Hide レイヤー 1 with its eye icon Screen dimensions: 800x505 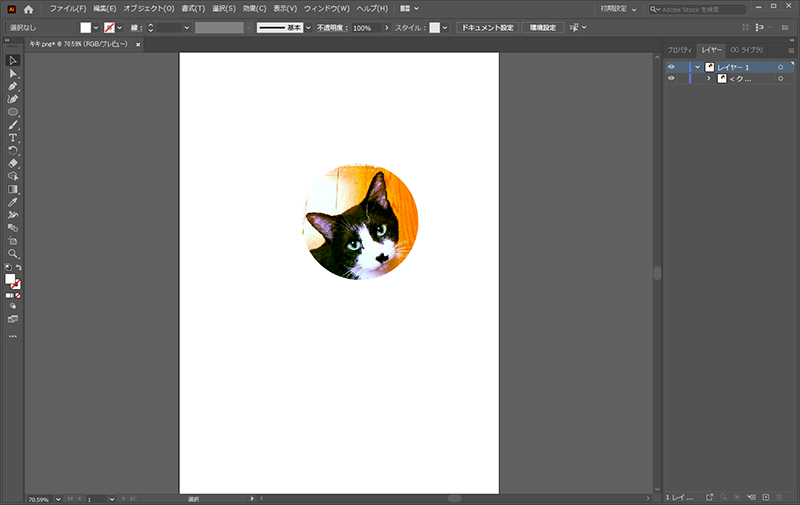click(671, 67)
